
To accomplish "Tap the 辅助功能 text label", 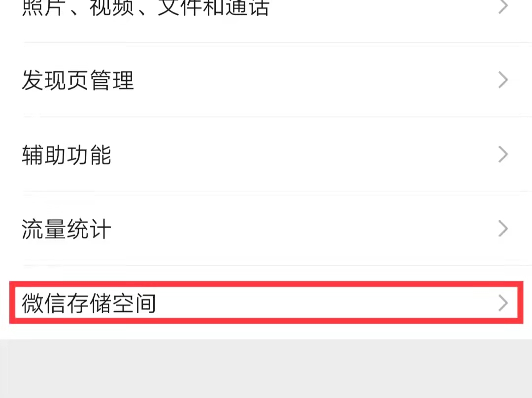I will 66,155.
